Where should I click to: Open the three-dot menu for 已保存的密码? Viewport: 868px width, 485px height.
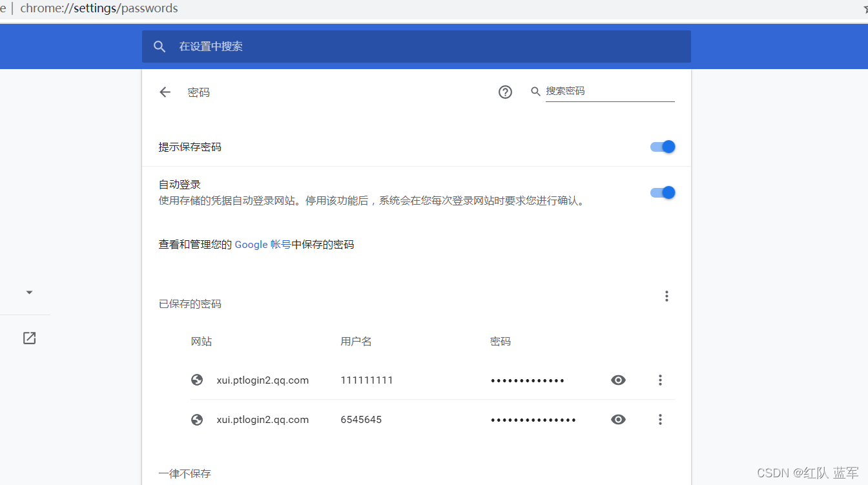tap(666, 296)
